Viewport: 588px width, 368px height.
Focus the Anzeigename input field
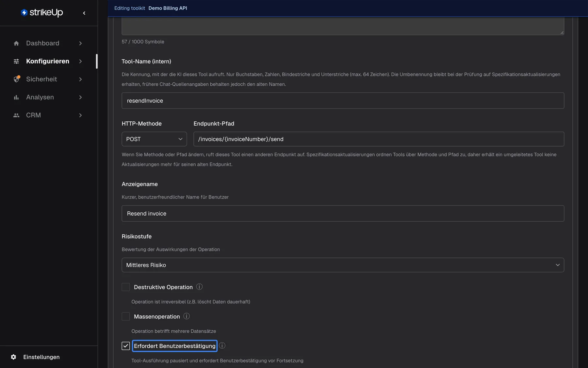click(x=343, y=213)
